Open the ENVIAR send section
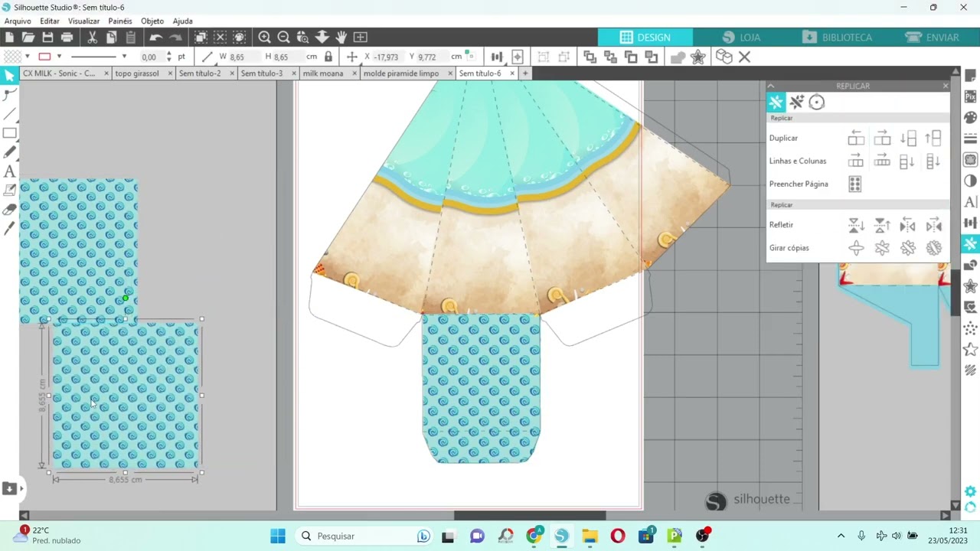The image size is (980, 551). pos(932,37)
